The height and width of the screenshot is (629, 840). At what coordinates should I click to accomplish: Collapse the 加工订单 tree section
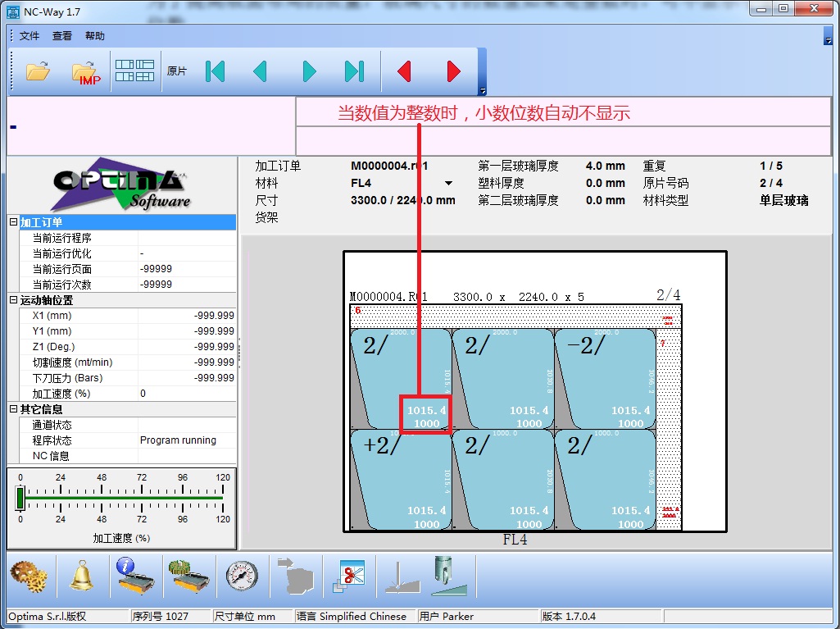[13, 222]
